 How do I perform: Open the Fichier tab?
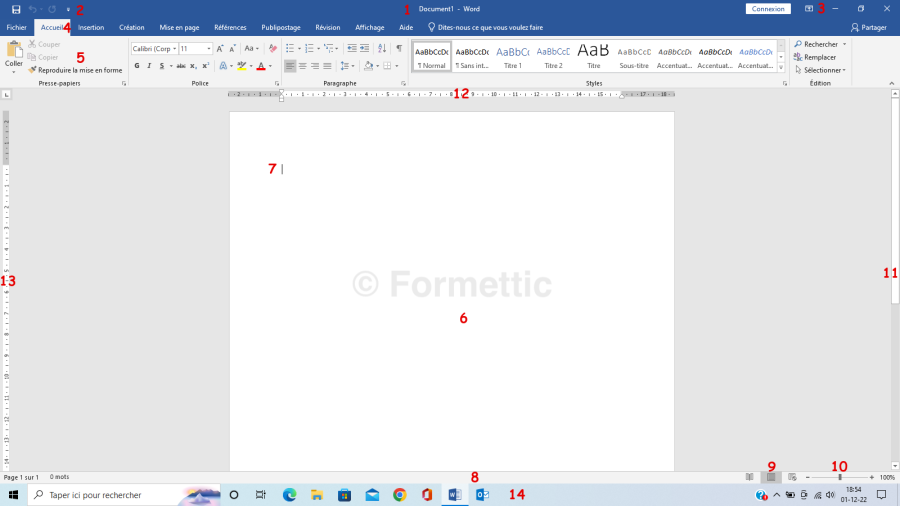[17, 27]
